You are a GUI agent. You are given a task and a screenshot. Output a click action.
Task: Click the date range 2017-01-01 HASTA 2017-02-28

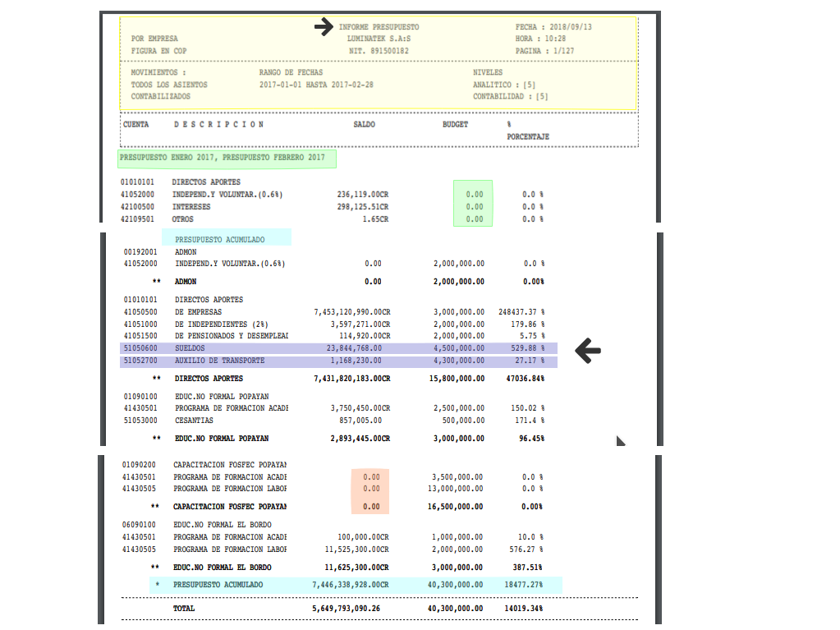point(316,85)
